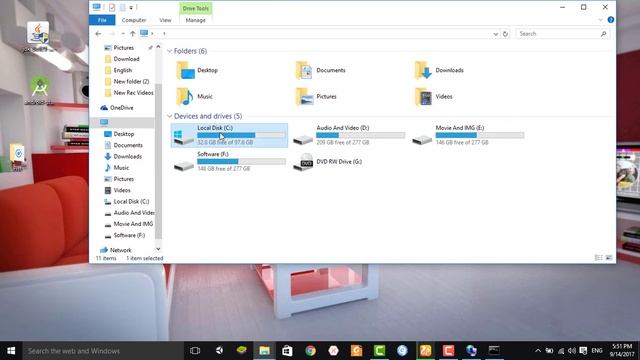This screenshot has height=360, width=640.
Task: Select the Software (F:) drive icon
Action: click(184, 165)
